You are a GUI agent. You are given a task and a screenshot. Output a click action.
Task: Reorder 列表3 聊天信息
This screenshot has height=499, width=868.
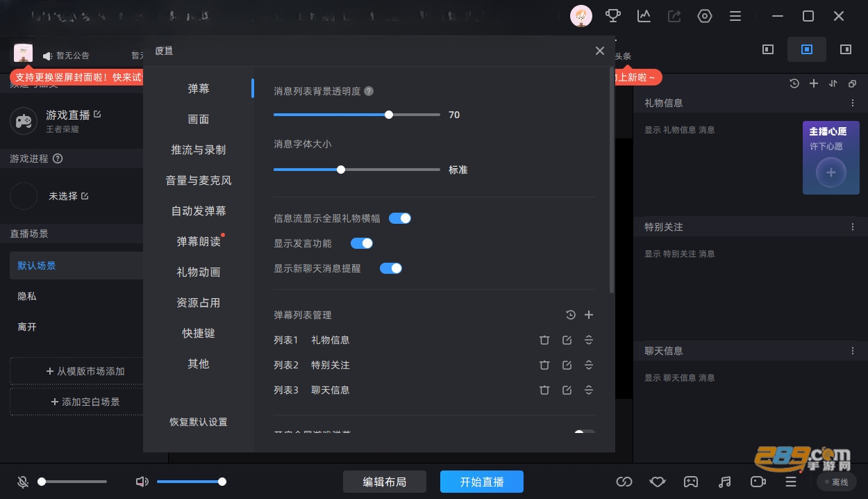[x=589, y=390]
